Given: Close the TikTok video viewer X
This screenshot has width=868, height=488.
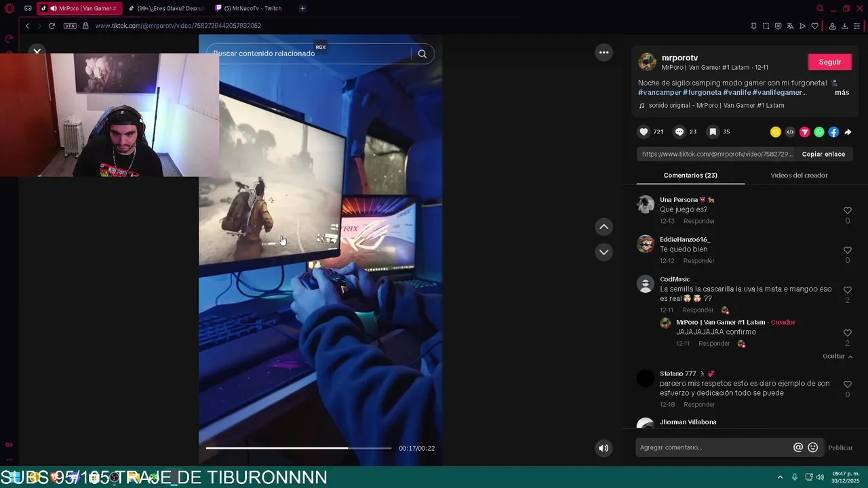Looking at the screenshot, I should tap(37, 51).
